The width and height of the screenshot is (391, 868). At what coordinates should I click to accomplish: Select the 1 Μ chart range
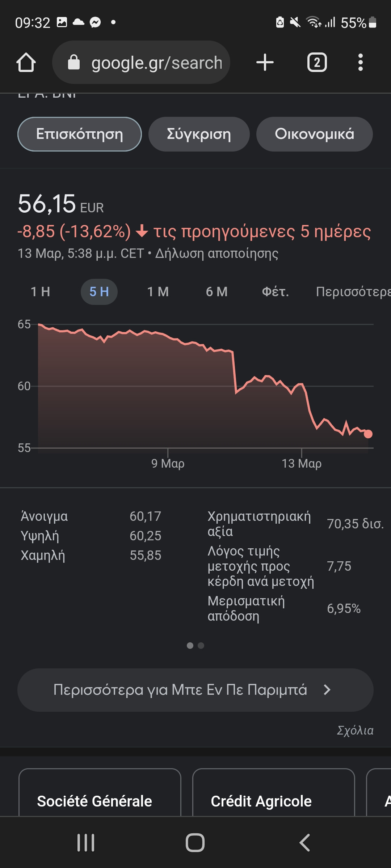(158, 292)
